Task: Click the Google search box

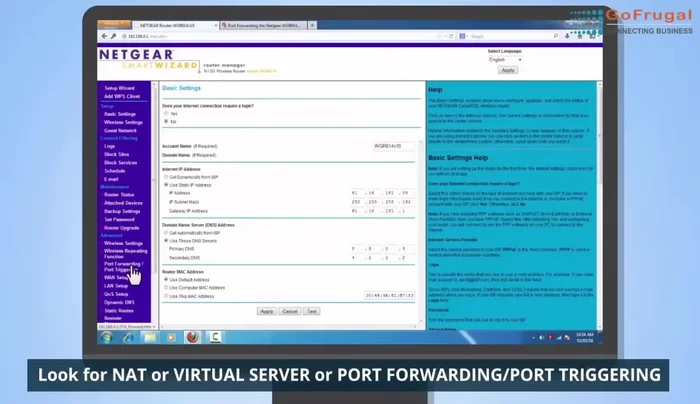Action: [507, 36]
